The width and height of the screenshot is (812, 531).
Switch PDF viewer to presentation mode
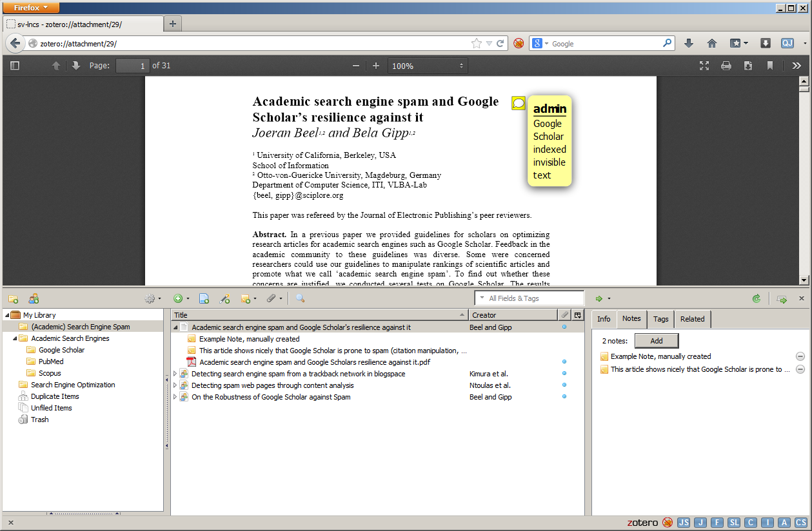pyautogui.click(x=704, y=66)
